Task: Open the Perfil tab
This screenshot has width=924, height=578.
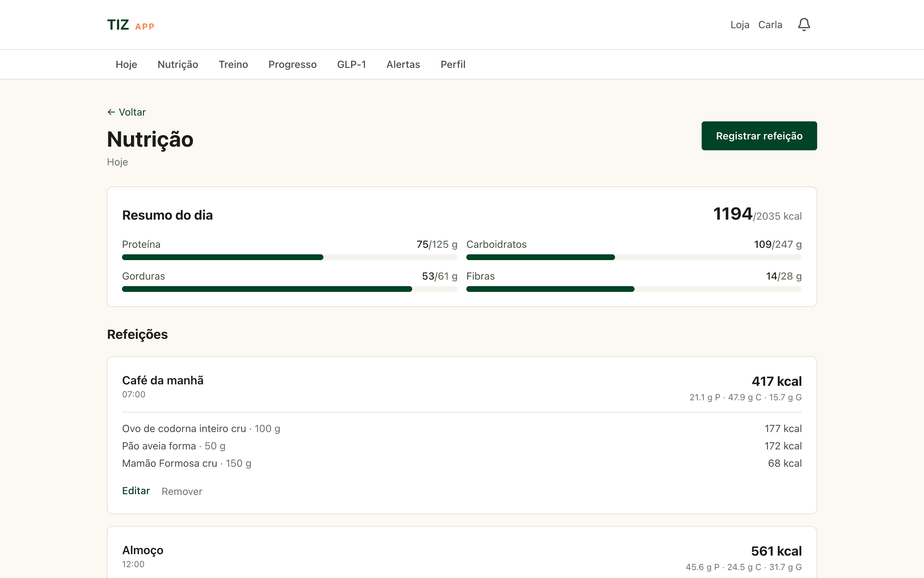Action: point(453,64)
